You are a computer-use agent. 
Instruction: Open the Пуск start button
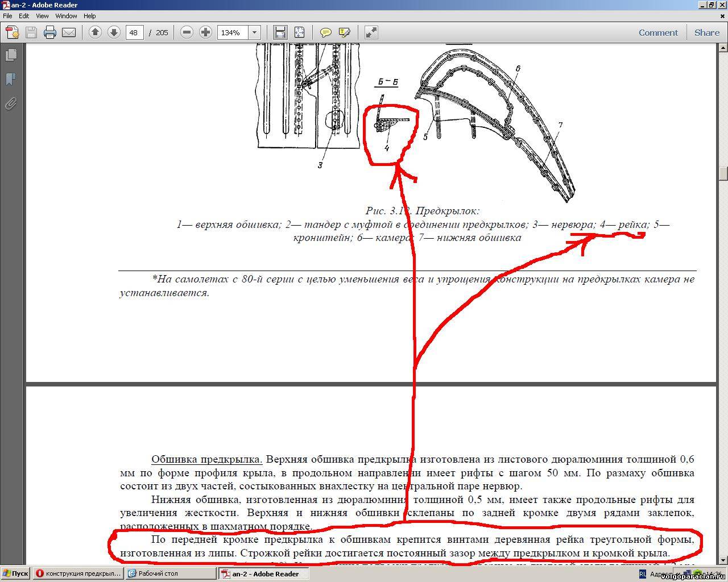tap(15, 573)
